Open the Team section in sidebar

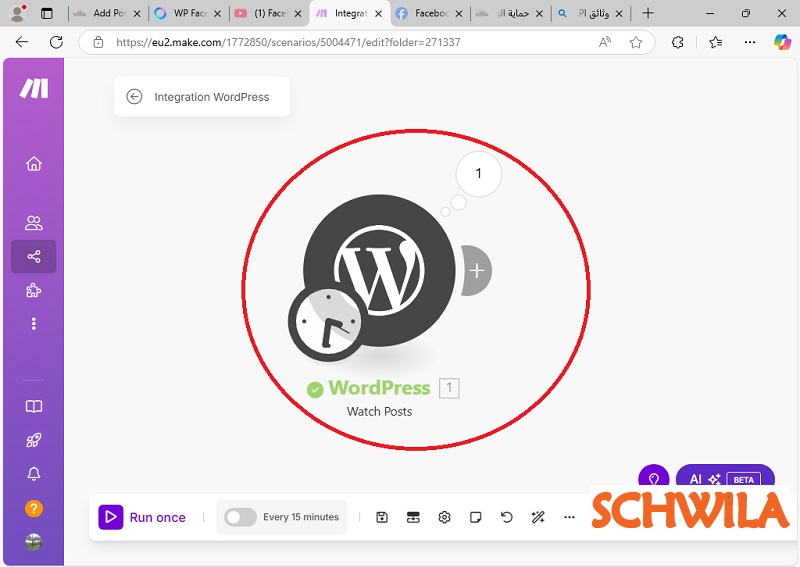[x=34, y=223]
